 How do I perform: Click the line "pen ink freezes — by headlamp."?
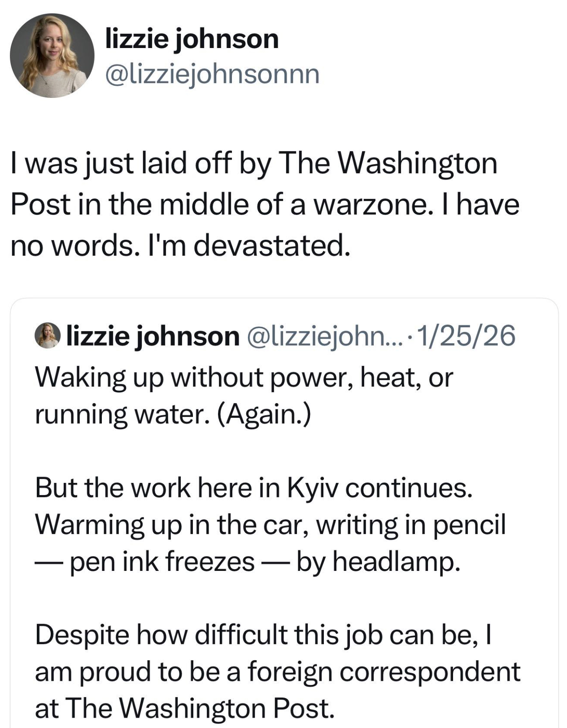coord(265,561)
